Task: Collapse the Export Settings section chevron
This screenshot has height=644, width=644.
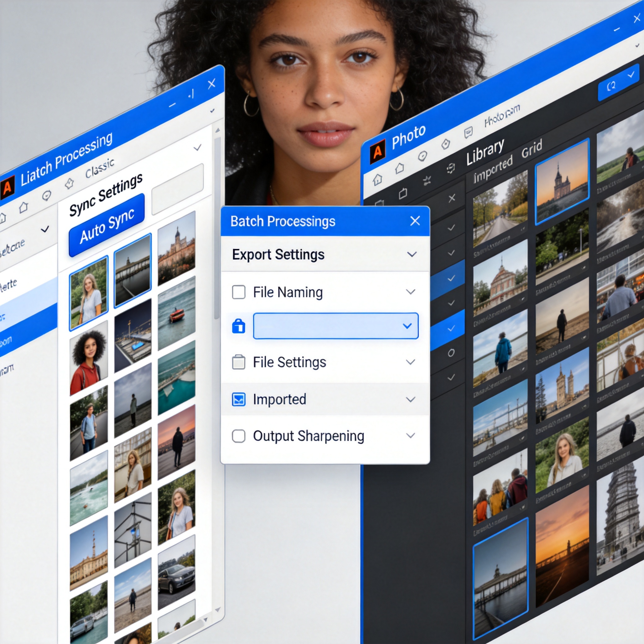Action: tap(412, 254)
